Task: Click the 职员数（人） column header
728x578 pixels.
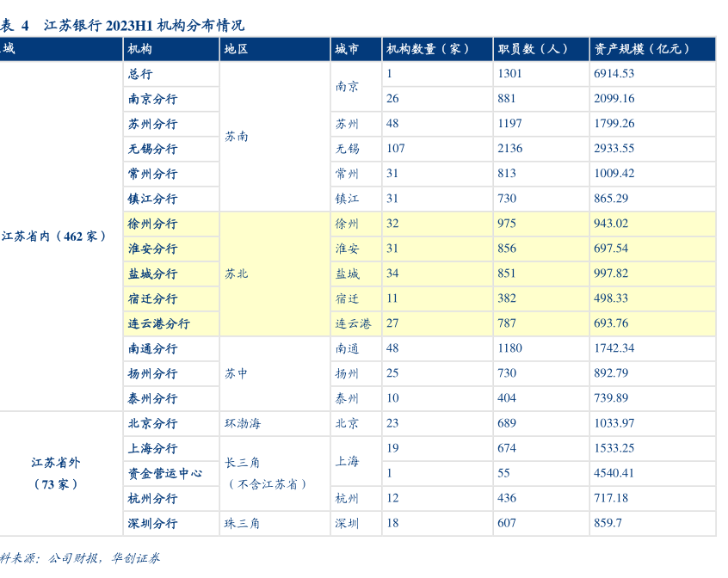Action: point(532,49)
